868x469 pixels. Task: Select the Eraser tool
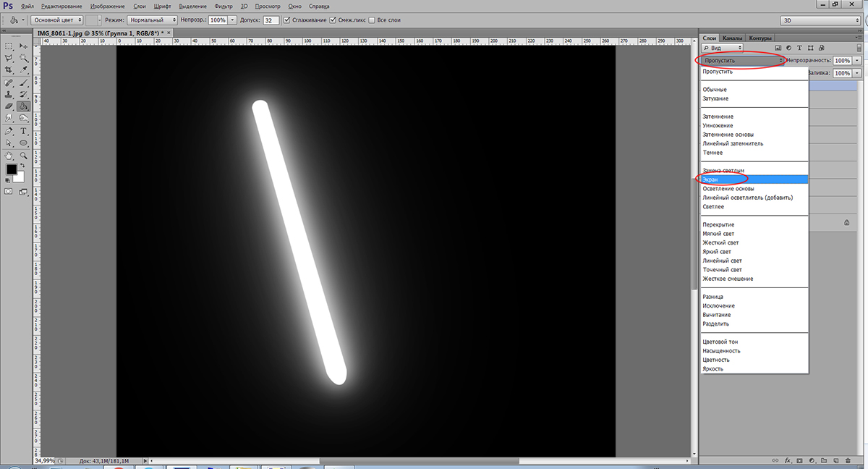[x=9, y=106]
